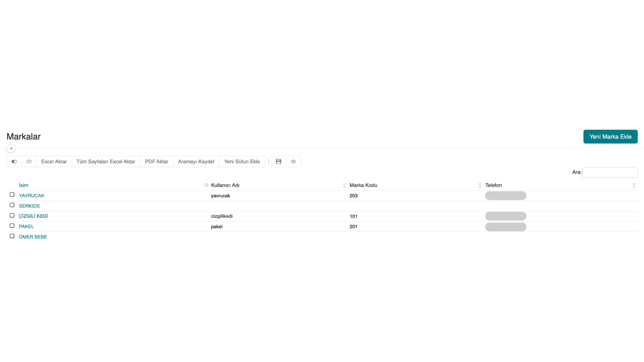The height and width of the screenshot is (362, 644).
Task: Click sort icon on Kullanıcı Adı column
Action: (x=344, y=185)
